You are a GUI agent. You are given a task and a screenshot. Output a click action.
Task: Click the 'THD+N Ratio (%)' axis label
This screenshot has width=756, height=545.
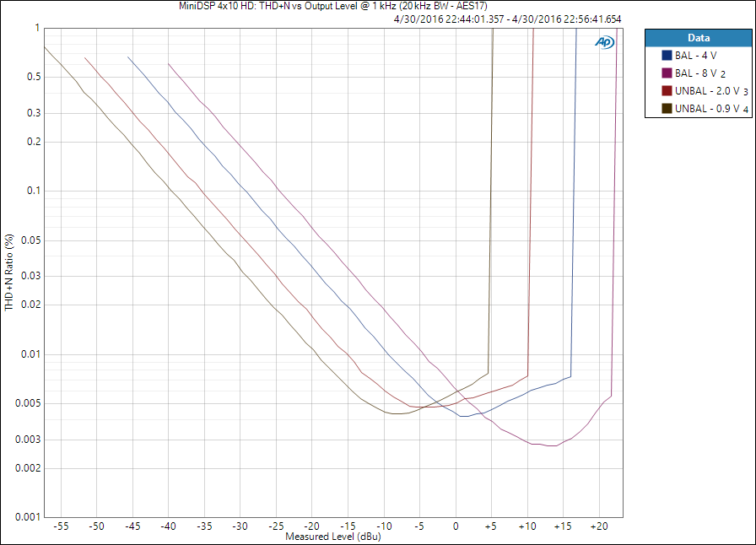pyautogui.click(x=9, y=272)
